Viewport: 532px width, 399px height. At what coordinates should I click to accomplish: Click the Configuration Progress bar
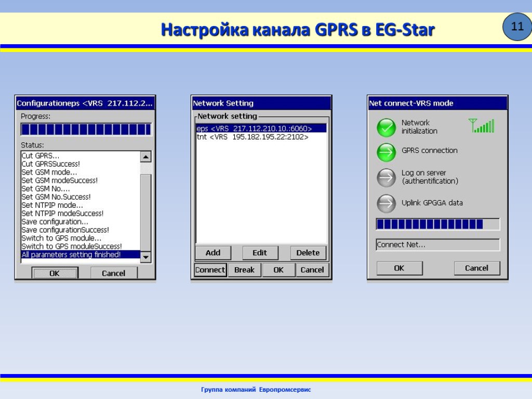[86, 129]
